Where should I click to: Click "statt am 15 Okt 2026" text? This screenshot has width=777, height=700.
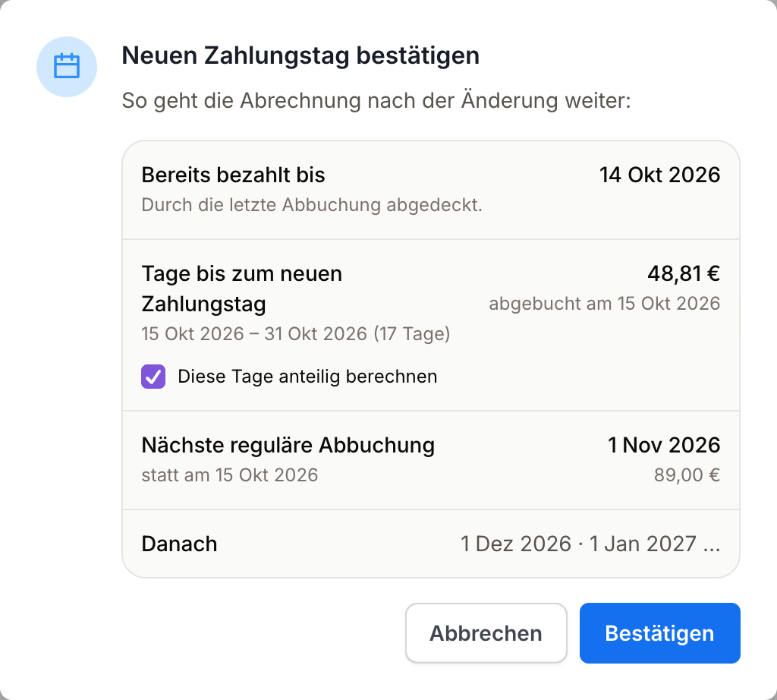pos(229,475)
